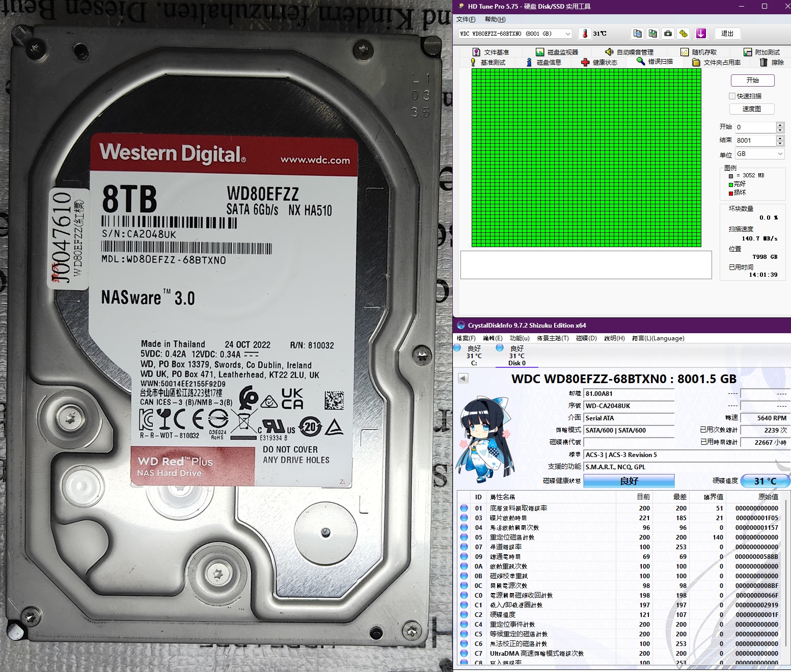Click the blue status circle for SMART ID C0
This screenshot has height=672, width=791.
(464, 595)
